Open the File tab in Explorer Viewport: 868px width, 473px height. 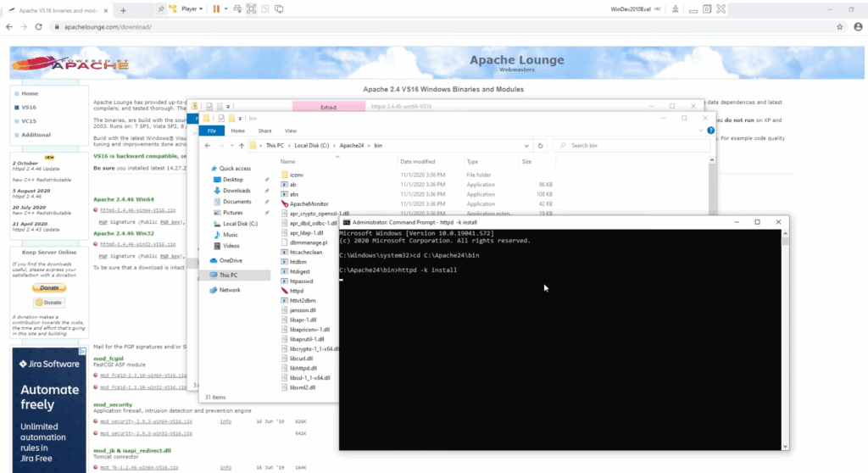click(x=211, y=131)
